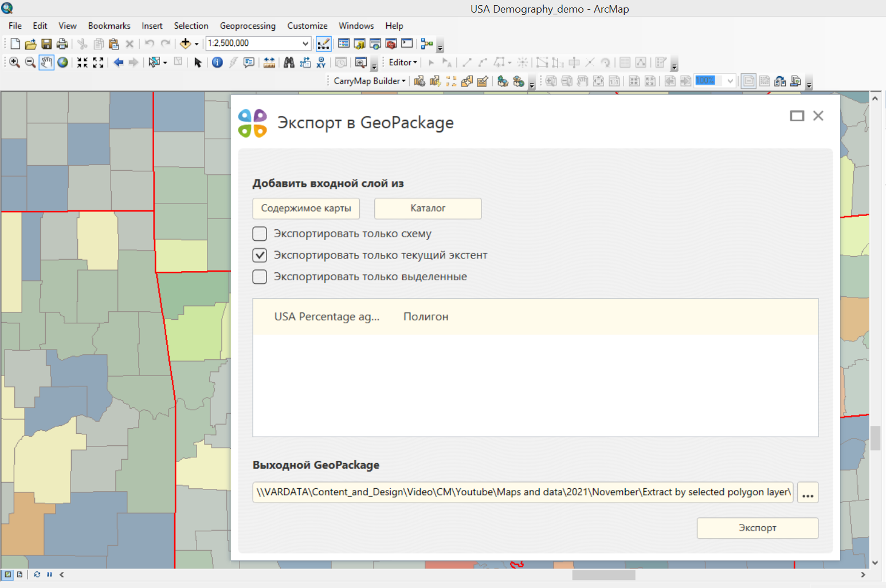Click the Add Data yellow plus icon
886x588 pixels.
coord(185,44)
